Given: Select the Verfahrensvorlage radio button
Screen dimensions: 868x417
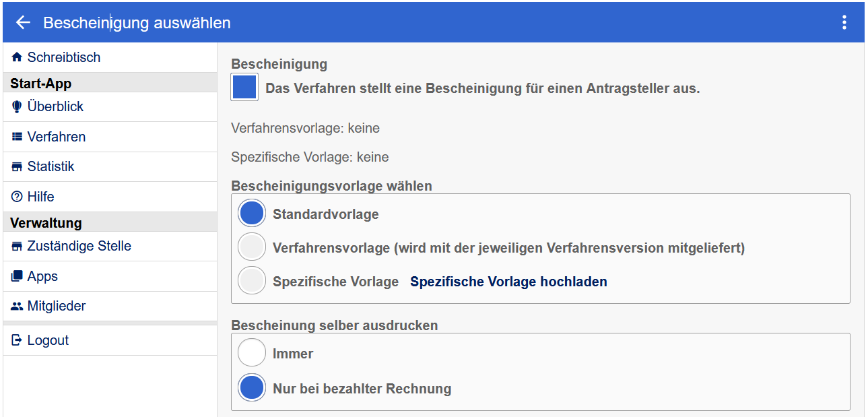Looking at the screenshot, I should (x=251, y=246).
